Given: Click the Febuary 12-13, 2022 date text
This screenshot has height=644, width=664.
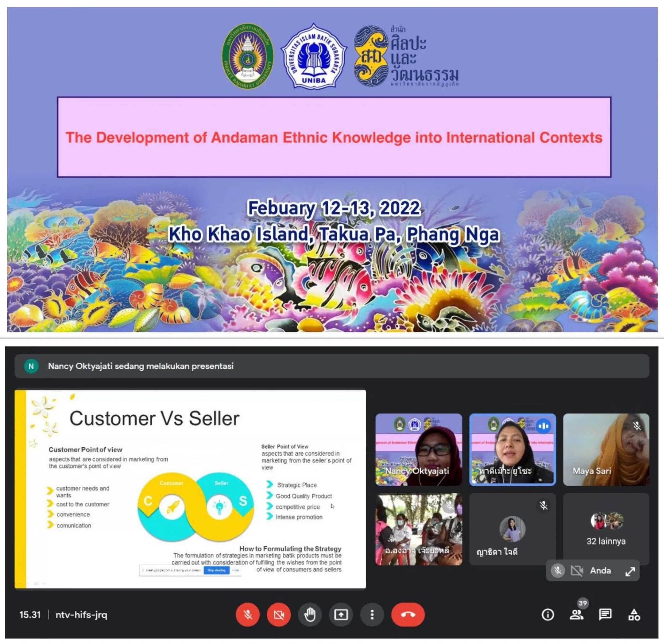Looking at the screenshot, I should pyautogui.click(x=334, y=208).
